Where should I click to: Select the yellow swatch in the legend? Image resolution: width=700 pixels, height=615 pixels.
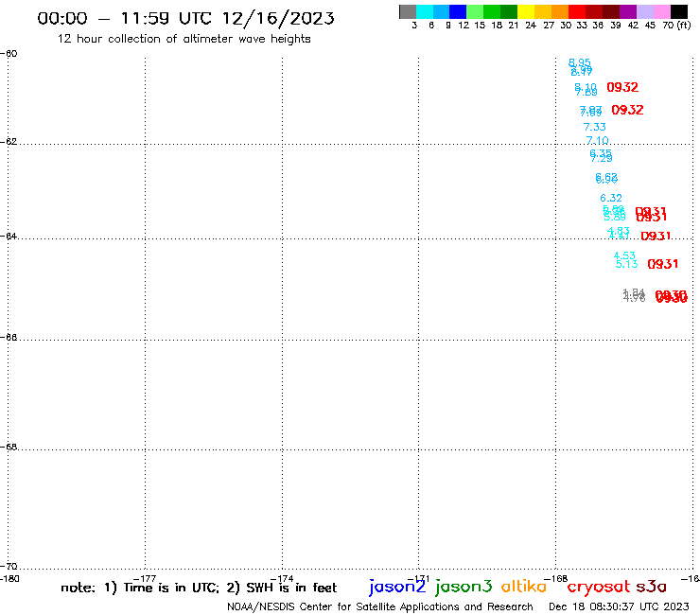[525, 11]
